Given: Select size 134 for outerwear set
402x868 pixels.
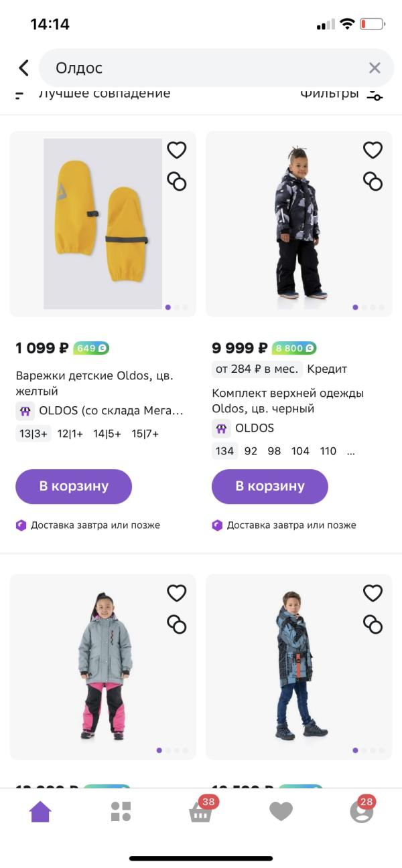Looking at the screenshot, I should pyautogui.click(x=224, y=450).
